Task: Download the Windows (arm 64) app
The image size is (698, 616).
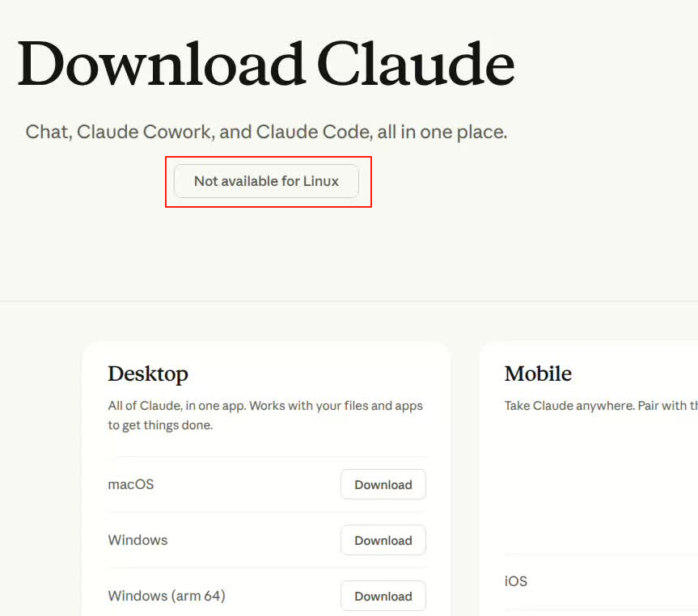Action: click(383, 596)
